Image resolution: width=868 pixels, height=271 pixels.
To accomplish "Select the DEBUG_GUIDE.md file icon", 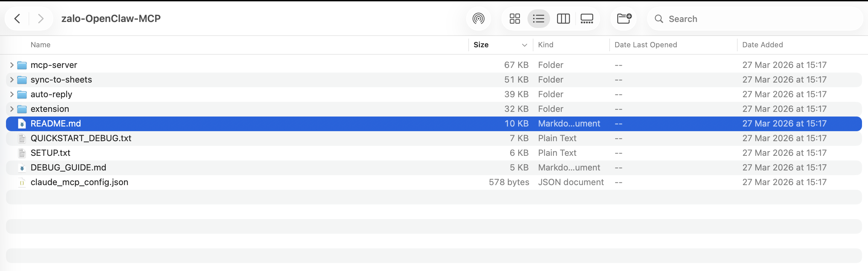I will coord(22,168).
